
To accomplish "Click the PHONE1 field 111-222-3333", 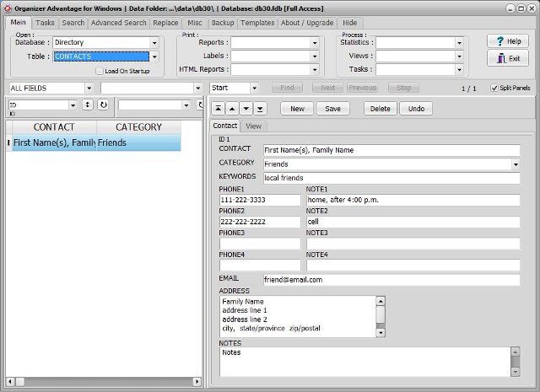I will coord(260,201).
